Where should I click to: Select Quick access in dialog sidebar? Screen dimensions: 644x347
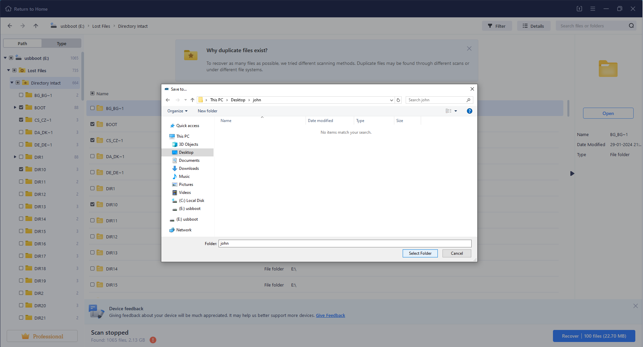[x=187, y=126]
